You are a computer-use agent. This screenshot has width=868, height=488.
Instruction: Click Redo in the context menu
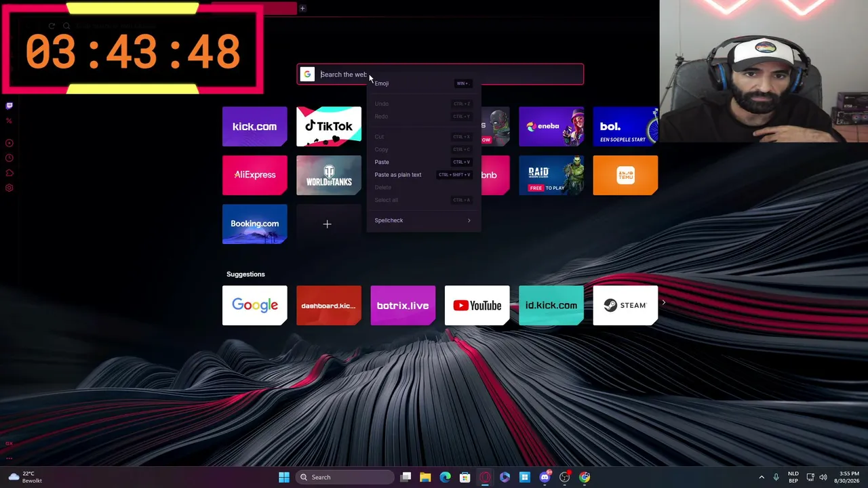tap(422, 117)
